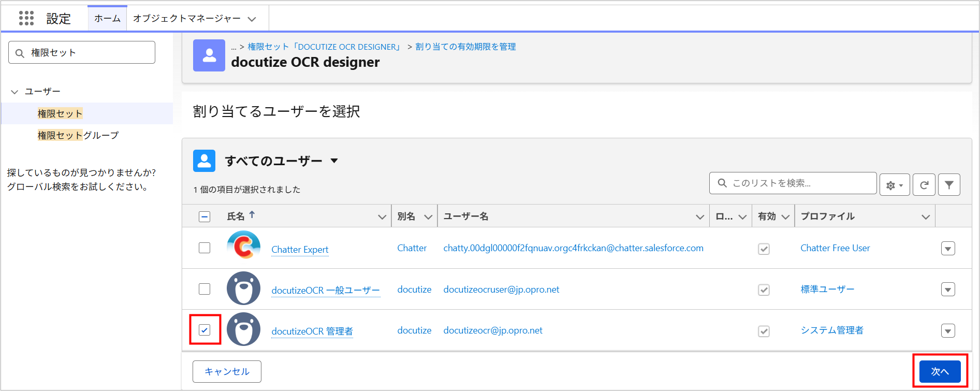980x391 pixels.
Task: Click alias docutize in 管理者 row
Action: (414, 330)
